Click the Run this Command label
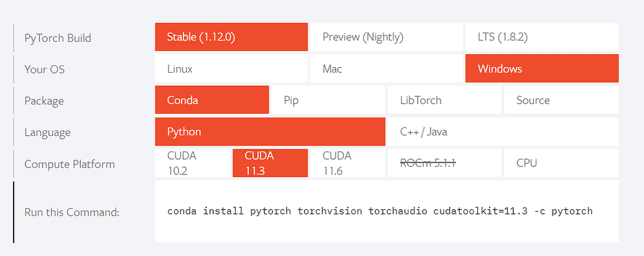This screenshot has height=256, width=644. point(72,213)
